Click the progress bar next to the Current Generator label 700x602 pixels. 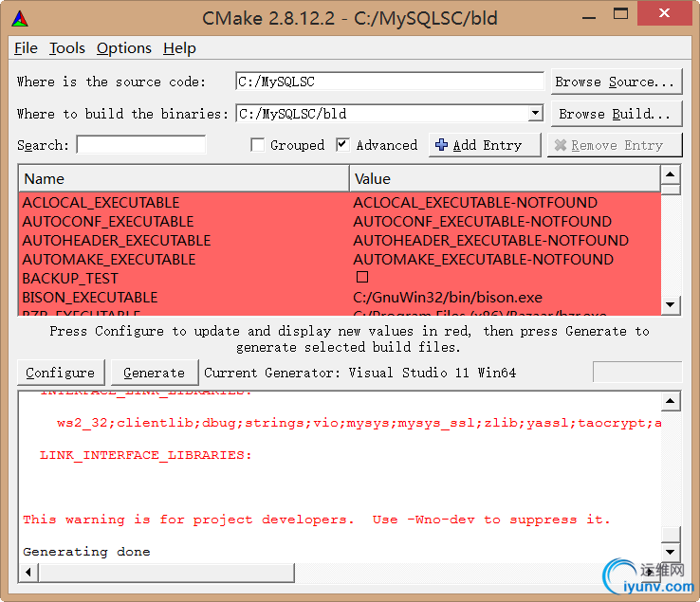(x=637, y=373)
